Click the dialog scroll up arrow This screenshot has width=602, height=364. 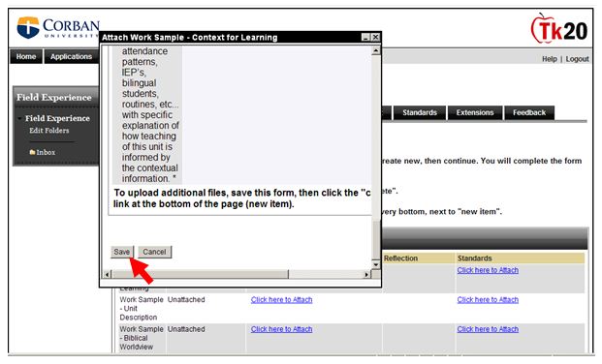point(376,50)
